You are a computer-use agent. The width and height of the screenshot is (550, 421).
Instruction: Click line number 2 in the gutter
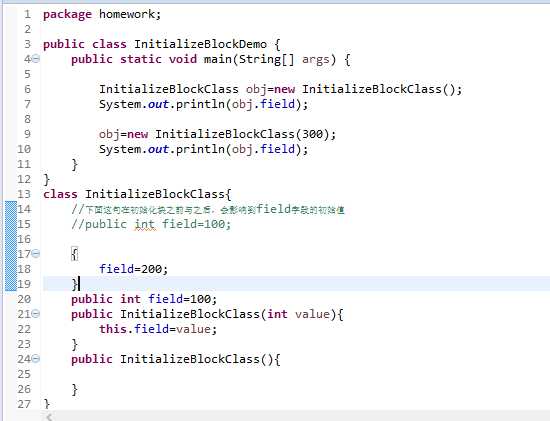28,29
